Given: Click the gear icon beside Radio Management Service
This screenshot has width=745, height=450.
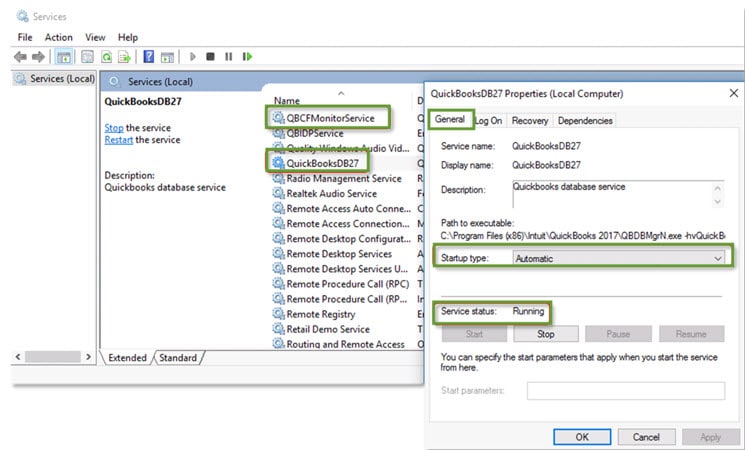Looking at the screenshot, I should point(278,178).
